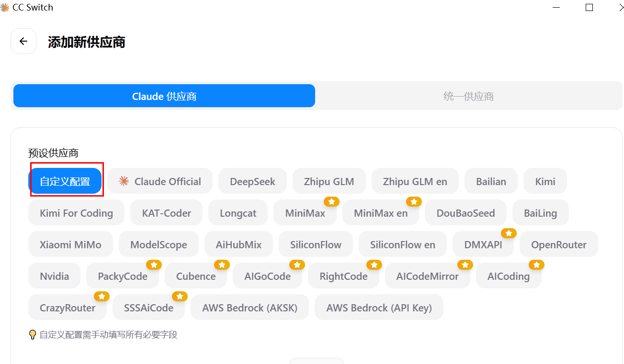Screen dimensions: 624x364
Task: Select the RightCode provider preset
Action: point(344,276)
